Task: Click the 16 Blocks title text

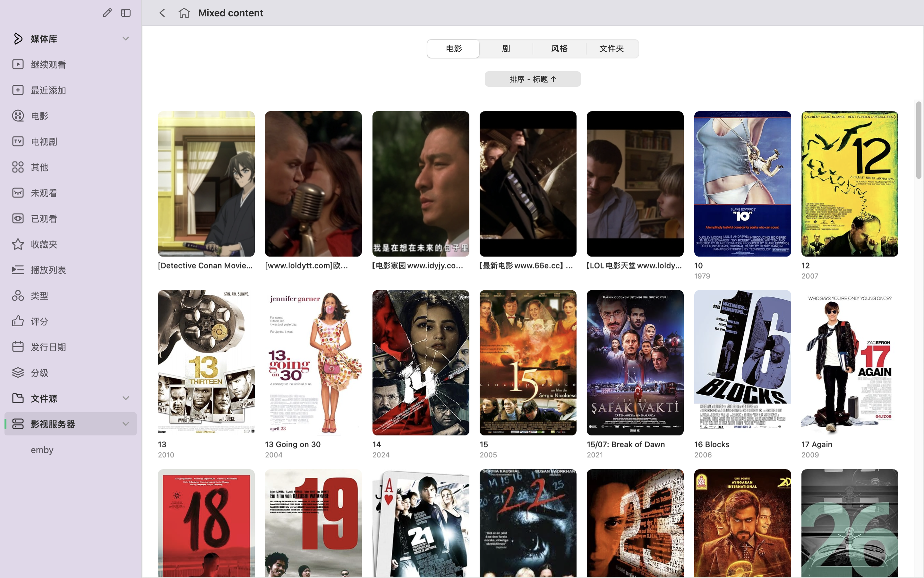Action: (712, 444)
